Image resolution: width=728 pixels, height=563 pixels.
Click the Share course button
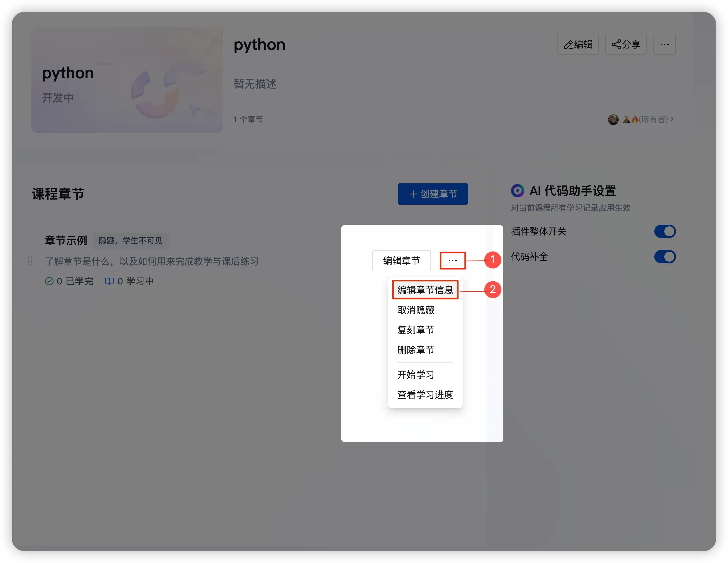[x=626, y=44]
